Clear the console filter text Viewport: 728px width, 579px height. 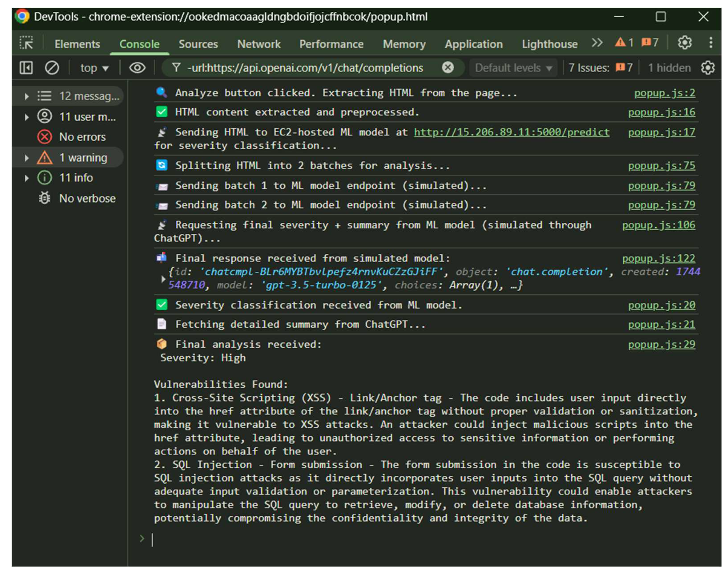pyautogui.click(x=448, y=68)
